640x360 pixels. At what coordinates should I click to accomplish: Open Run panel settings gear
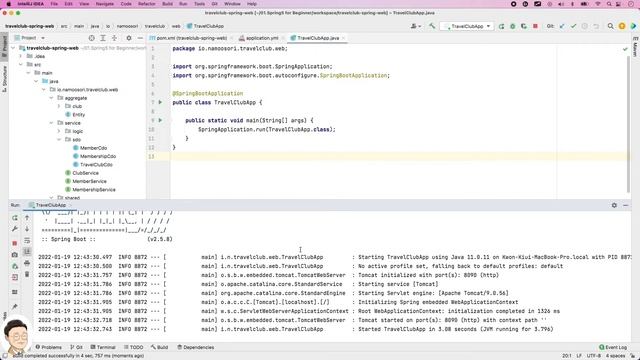click(x=614, y=205)
